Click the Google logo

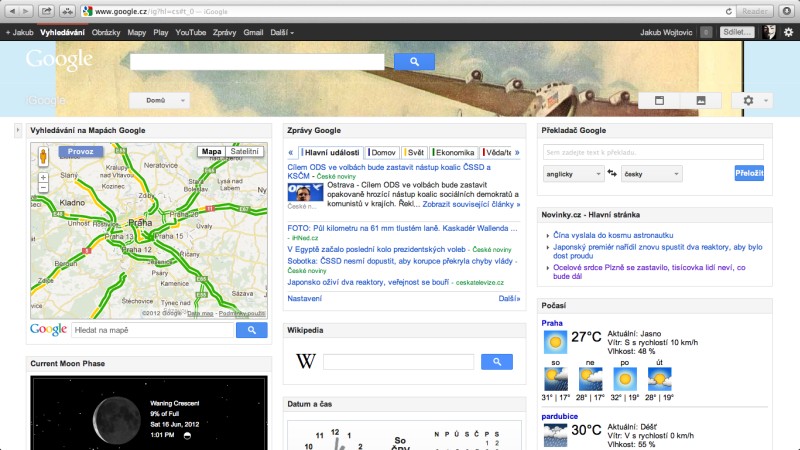pos(59,60)
